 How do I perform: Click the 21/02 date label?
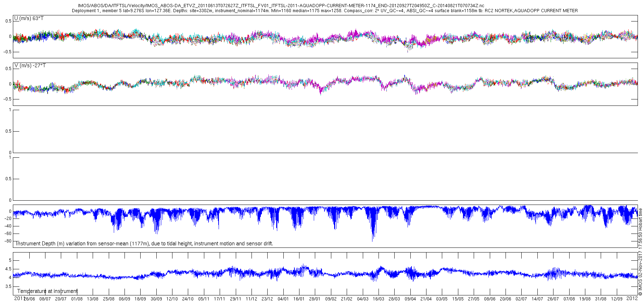click(x=347, y=299)
